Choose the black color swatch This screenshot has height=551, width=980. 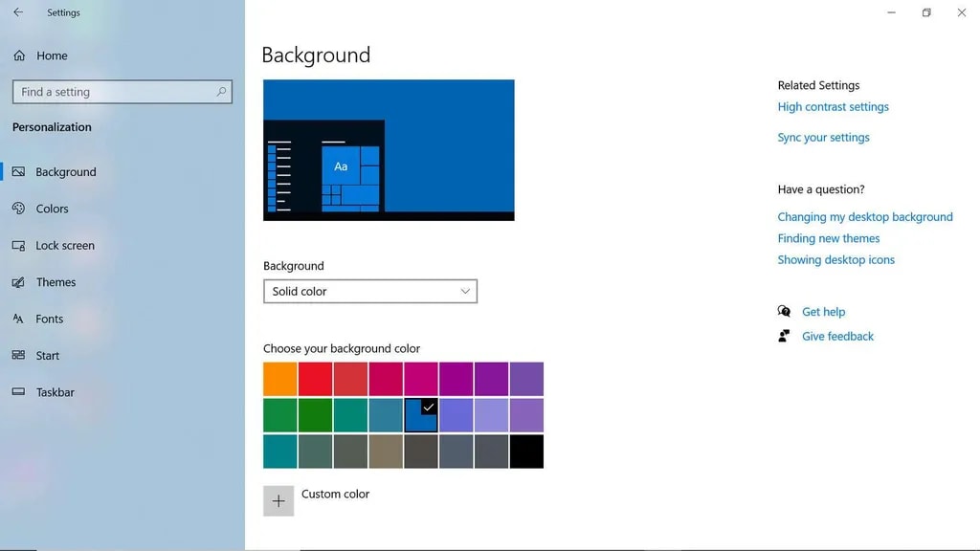coord(526,452)
